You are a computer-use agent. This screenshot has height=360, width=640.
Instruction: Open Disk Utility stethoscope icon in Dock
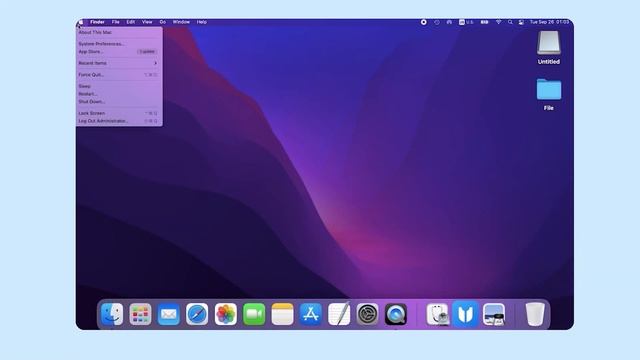click(x=438, y=314)
